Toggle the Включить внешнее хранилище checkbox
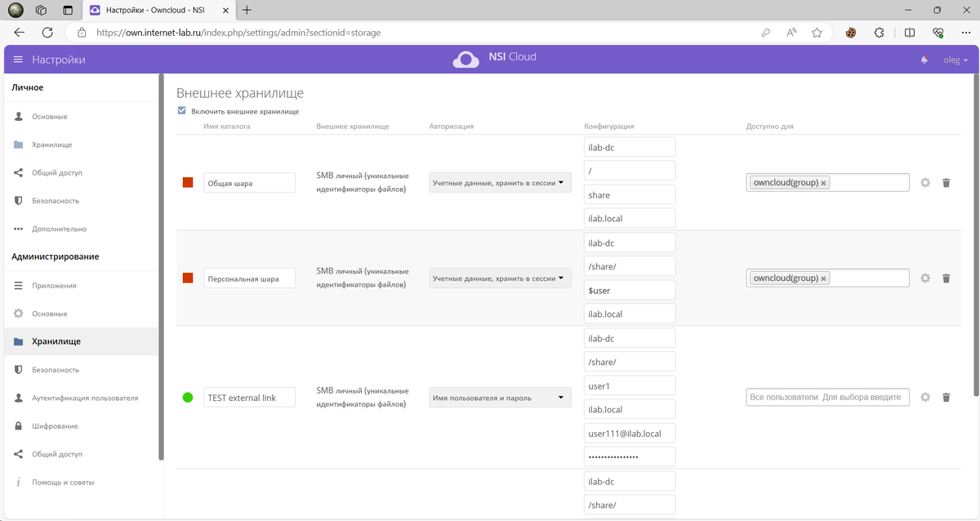Viewport: 980px width, 521px height. 181,111
